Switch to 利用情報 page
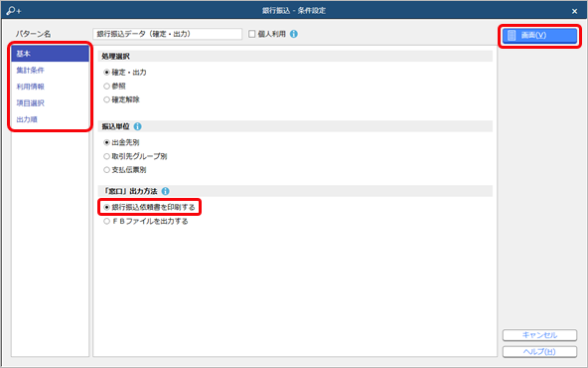The width and height of the screenshot is (588, 368). click(x=50, y=87)
